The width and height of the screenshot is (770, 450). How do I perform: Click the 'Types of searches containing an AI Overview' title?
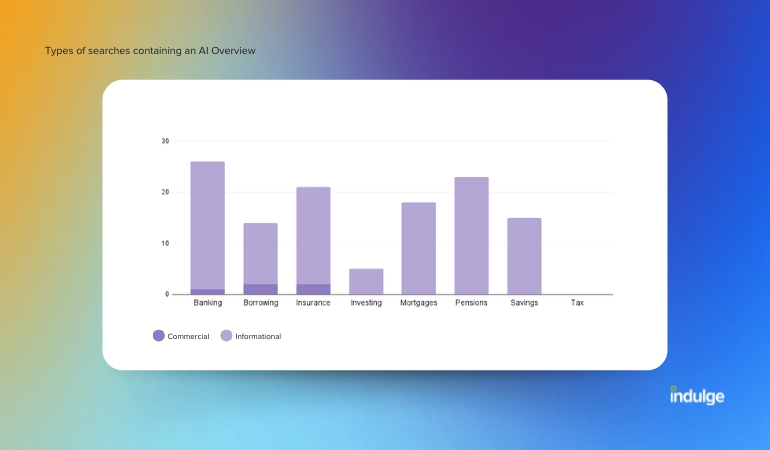click(x=150, y=51)
